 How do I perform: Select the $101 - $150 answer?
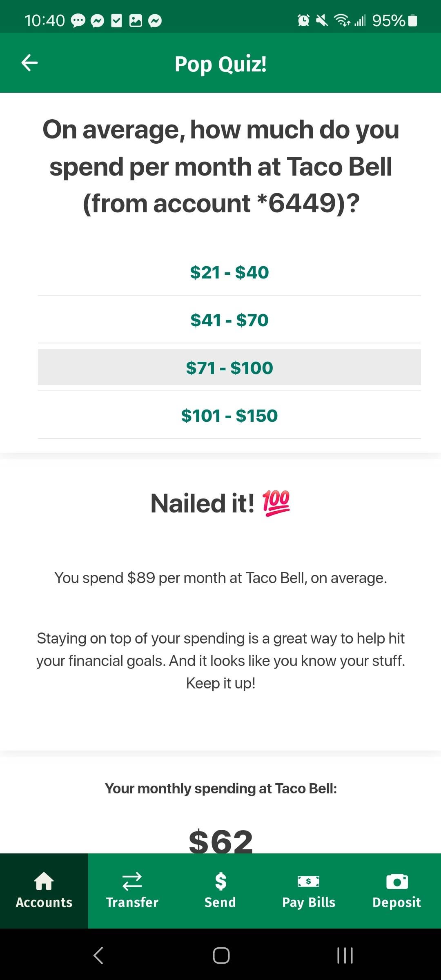pyautogui.click(x=229, y=416)
